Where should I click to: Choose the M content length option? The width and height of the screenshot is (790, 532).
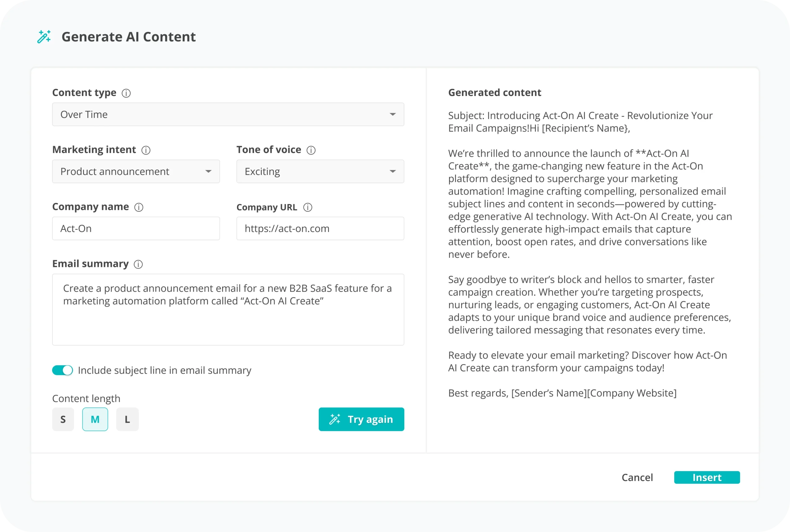tap(95, 419)
